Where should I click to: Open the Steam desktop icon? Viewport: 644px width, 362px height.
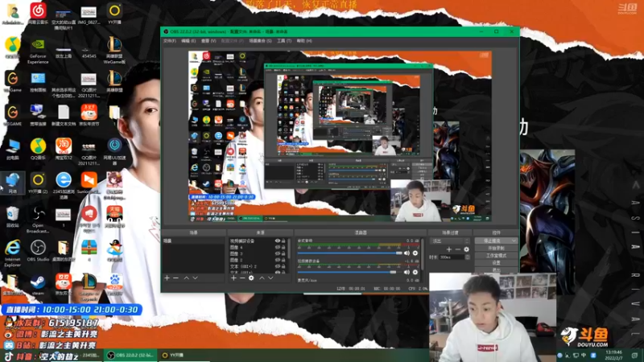[x=38, y=285]
